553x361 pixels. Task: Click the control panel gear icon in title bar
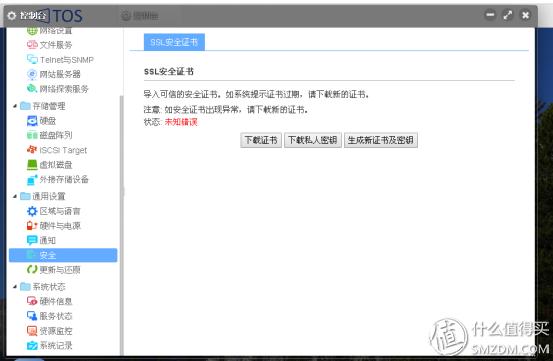[x=12, y=16]
